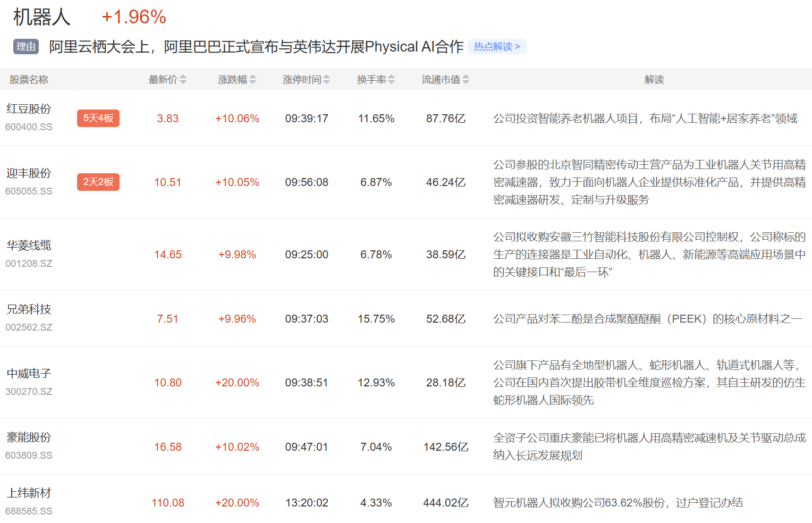Screen dimensions: 812x523
Task: Open 上纬新材 stock details
Action: click(x=29, y=493)
